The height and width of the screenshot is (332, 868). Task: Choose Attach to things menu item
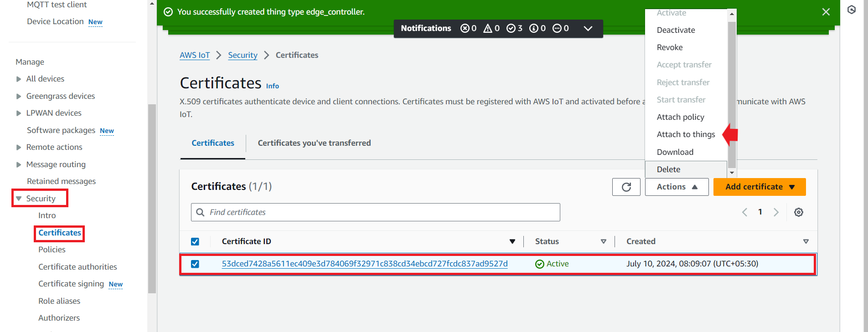tap(686, 134)
